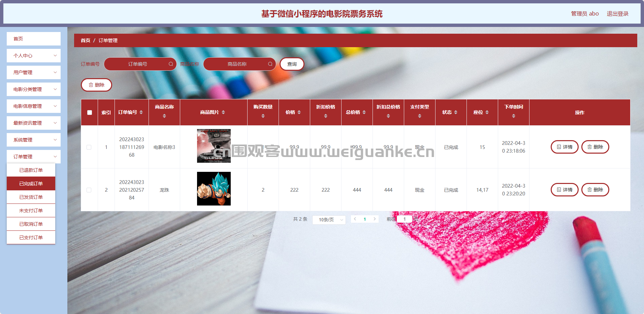Image resolution: width=644 pixels, height=314 pixels.
Task: Check the row for 龙珠 order
Action: [89, 190]
